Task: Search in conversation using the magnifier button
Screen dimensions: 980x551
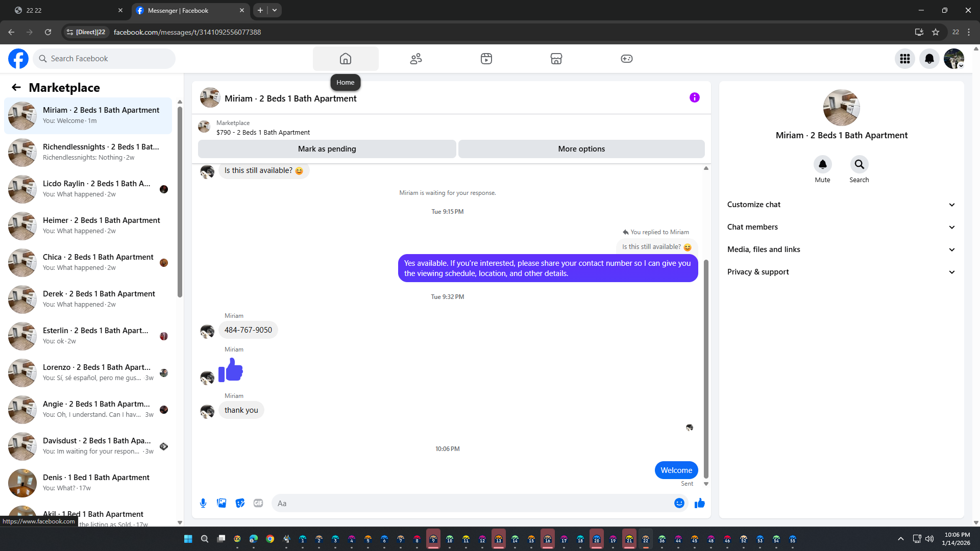Action: (x=859, y=164)
